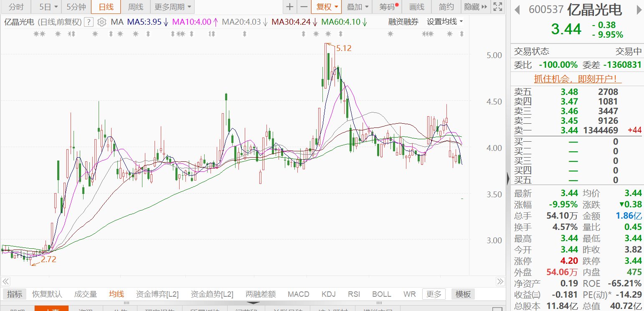Expand the 更多周期 period dropdown

point(172,7)
